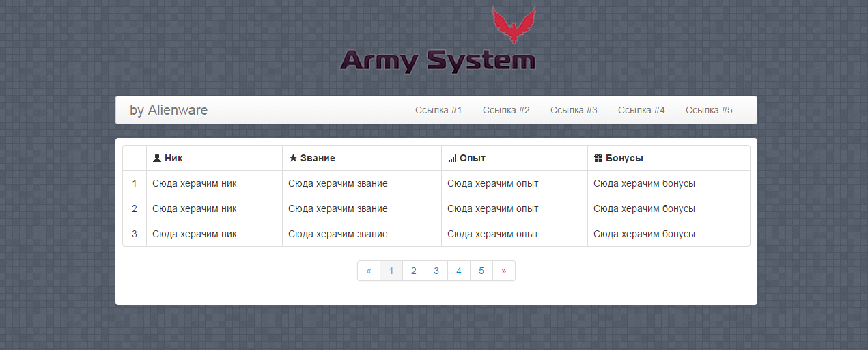The image size is (868, 350).
Task: Click the row number 3 cell
Action: tap(135, 234)
